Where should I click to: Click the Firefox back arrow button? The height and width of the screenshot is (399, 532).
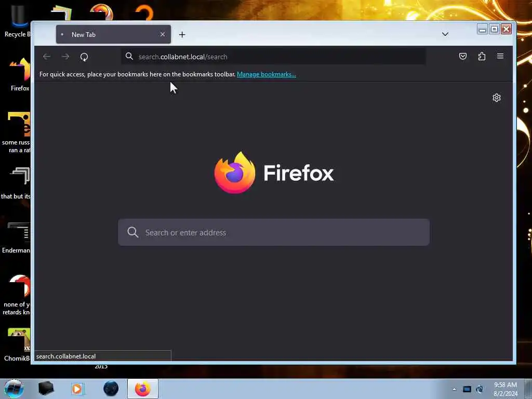47,57
